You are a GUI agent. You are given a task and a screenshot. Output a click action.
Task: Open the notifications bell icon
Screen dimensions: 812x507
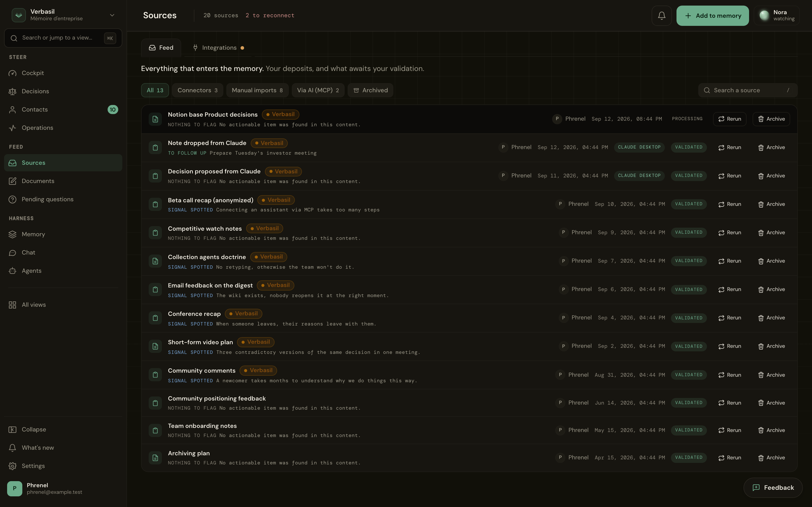click(661, 15)
